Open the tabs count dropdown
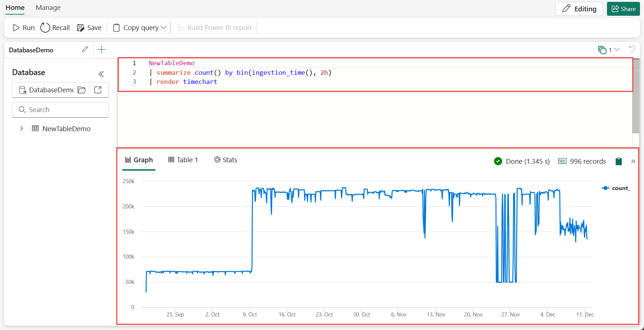The height and width of the screenshot is (330, 644). coord(609,50)
